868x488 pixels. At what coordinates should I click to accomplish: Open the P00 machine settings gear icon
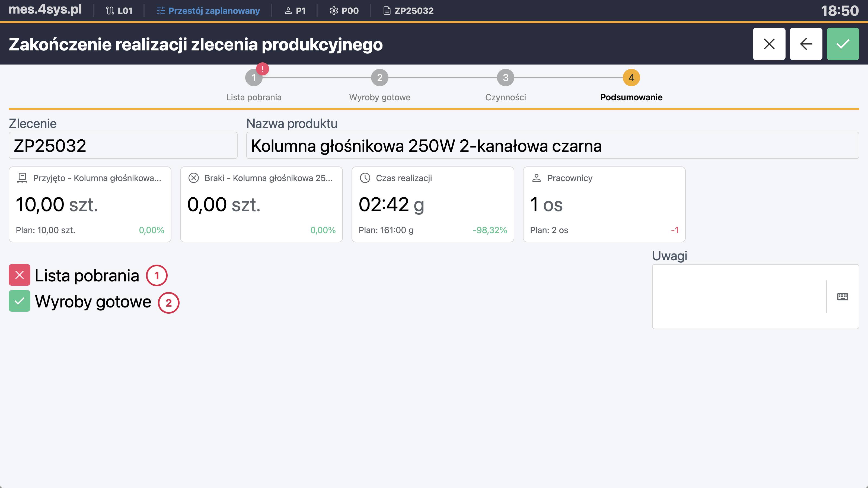point(334,11)
